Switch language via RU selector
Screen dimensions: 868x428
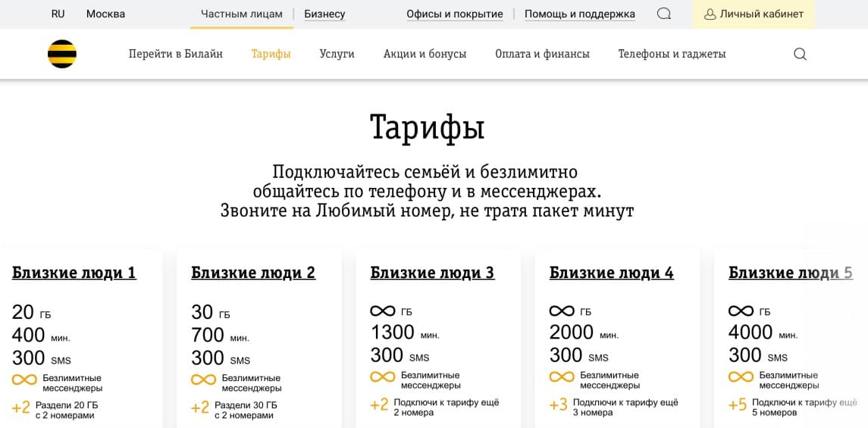(58, 14)
